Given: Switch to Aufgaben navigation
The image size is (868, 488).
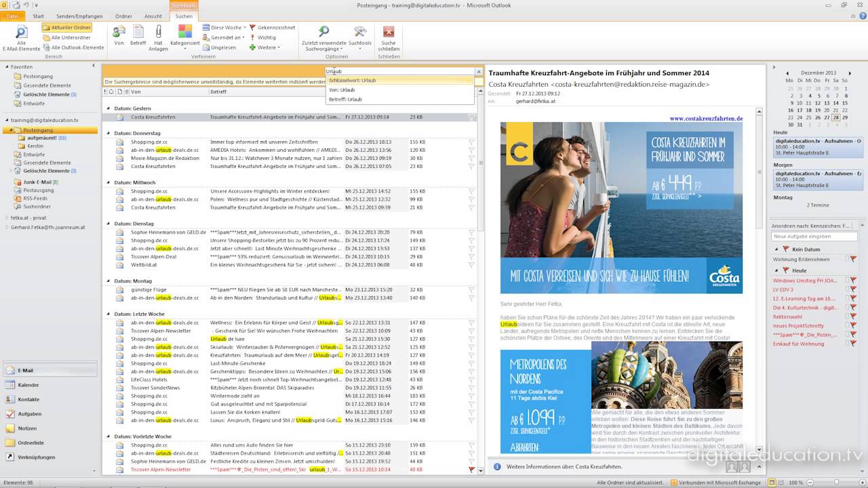Looking at the screenshot, I should pyautogui.click(x=50, y=413).
